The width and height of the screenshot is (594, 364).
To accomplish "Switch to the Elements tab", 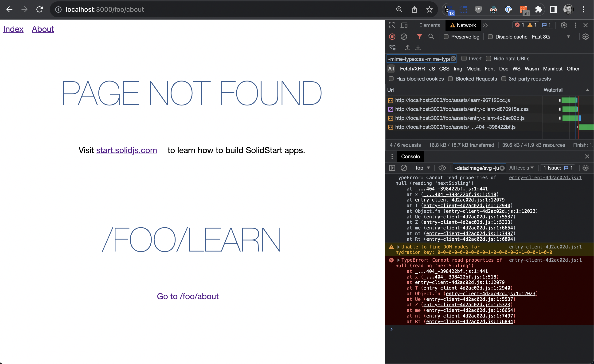I will click(429, 25).
